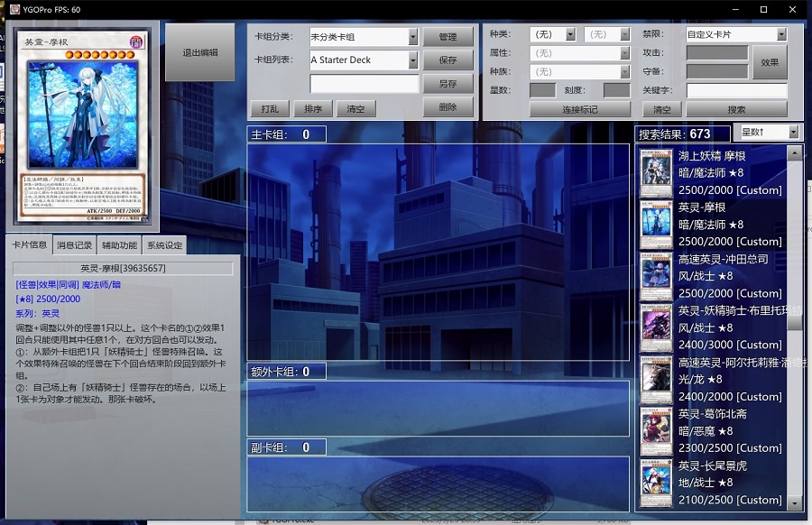The width and height of the screenshot is (812, 525).
Task: Select the 英灵-摩根 card image in search results
Action: tap(656, 225)
